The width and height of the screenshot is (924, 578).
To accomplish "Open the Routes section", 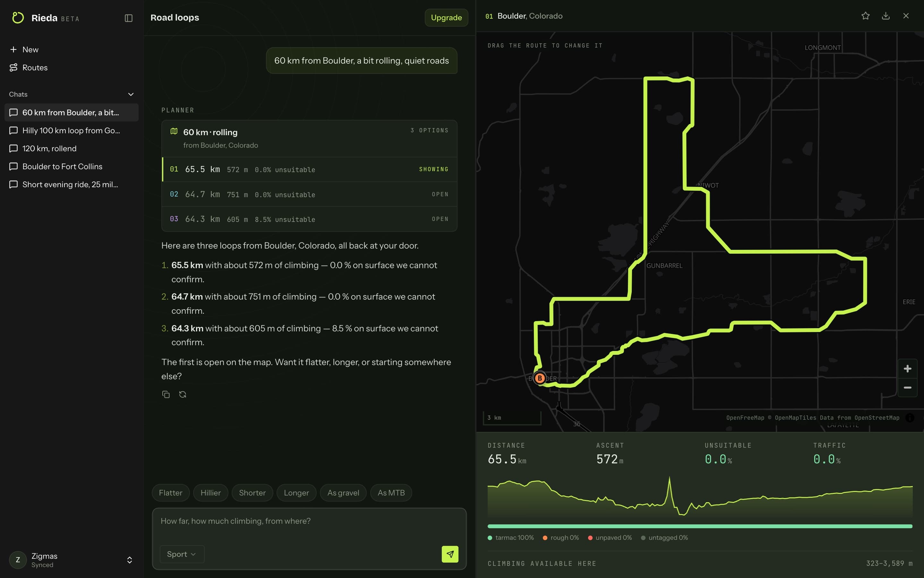I will (x=71, y=68).
